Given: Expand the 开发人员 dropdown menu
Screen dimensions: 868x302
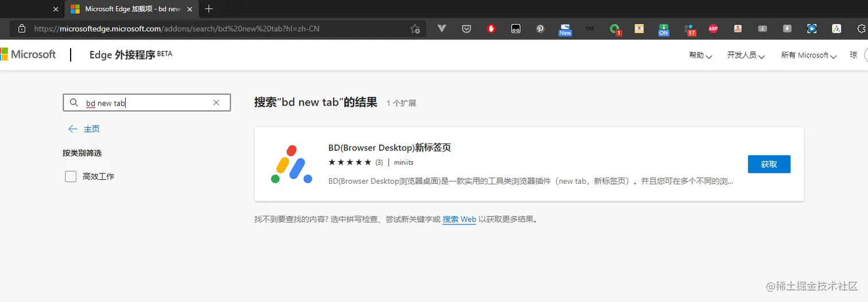Looking at the screenshot, I should point(746,55).
